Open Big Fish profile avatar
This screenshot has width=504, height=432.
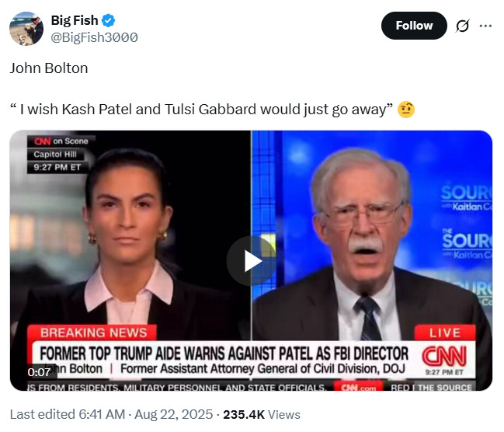pos(26,29)
